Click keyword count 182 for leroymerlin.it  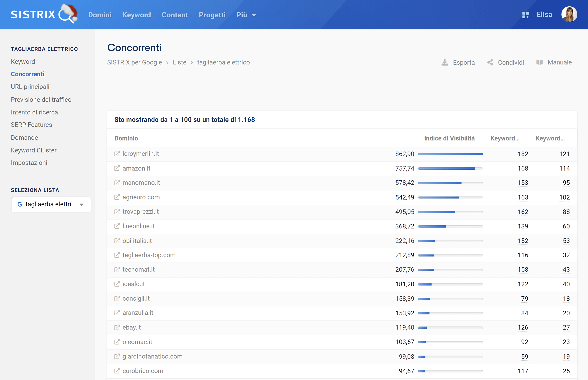[x=523, y=154]
